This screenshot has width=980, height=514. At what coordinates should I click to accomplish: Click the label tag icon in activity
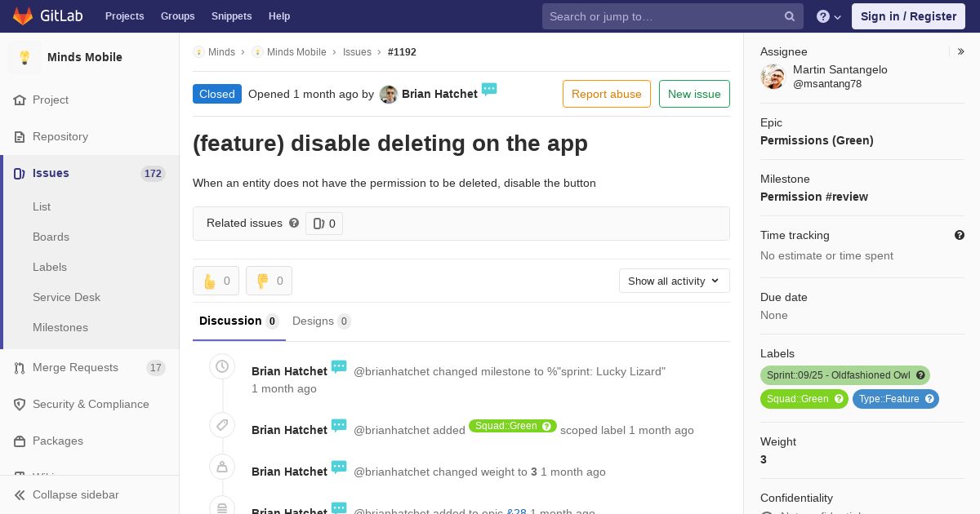(222, 426)
